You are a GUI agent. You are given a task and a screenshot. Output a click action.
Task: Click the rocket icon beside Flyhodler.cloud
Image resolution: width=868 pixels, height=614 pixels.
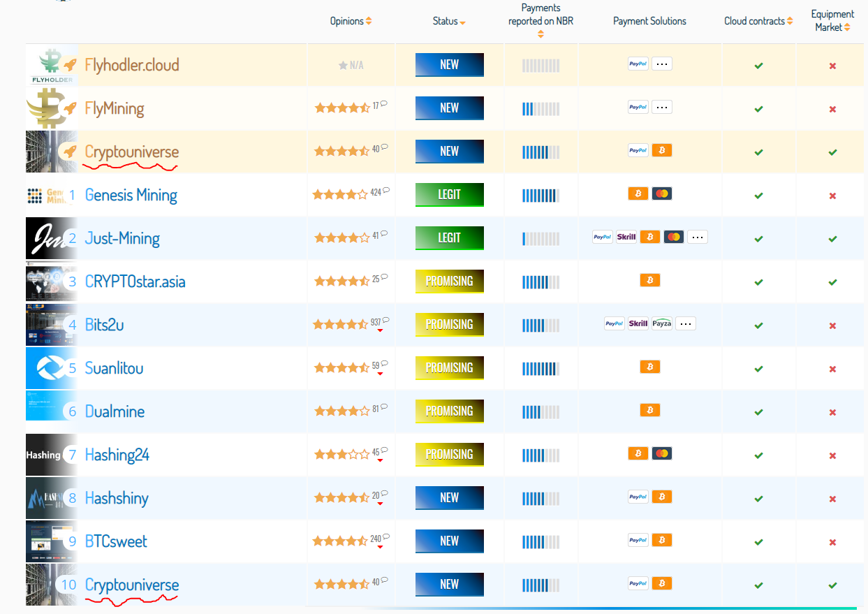[70, 65]
